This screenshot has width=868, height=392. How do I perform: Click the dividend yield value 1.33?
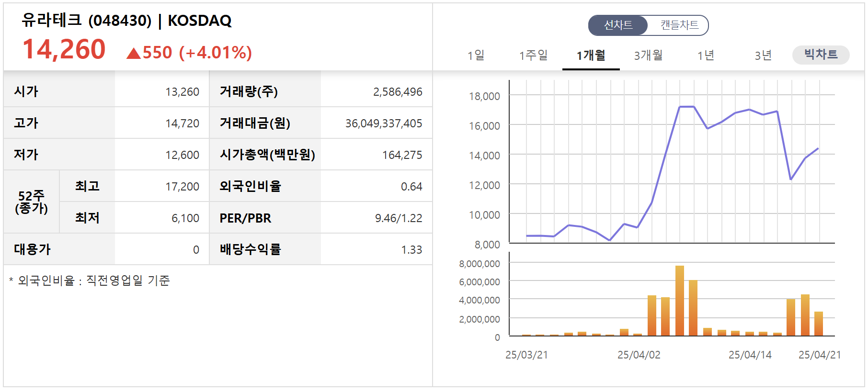click(411, 250)
